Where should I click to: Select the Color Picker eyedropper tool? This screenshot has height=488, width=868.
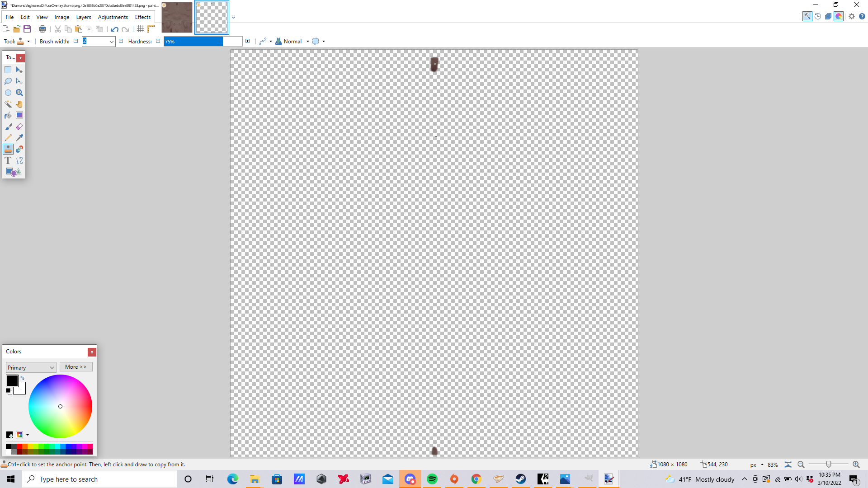point(19,138)
